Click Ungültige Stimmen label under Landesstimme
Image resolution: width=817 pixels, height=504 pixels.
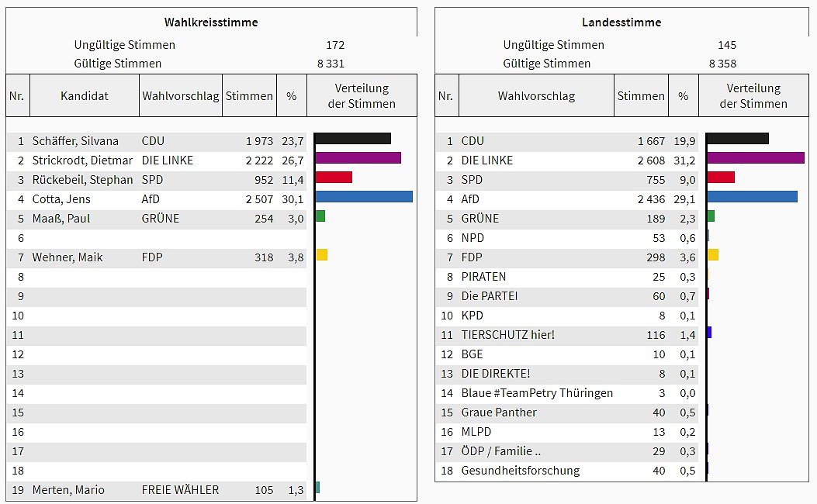pos(553,45)
